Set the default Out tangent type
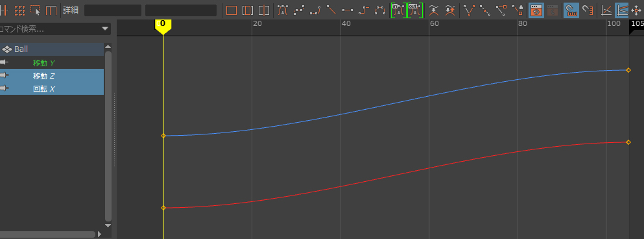Screen dimensions: 644x239 tap(415, 10)
